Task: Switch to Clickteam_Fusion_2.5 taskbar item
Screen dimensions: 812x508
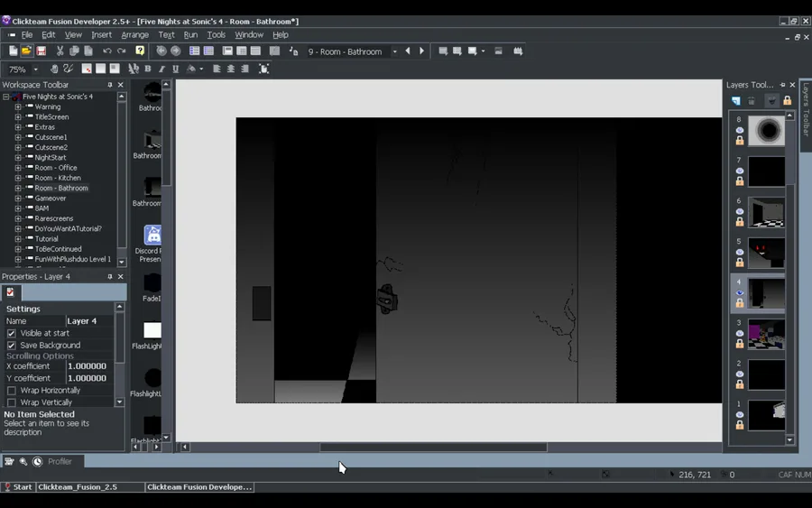Action: pyautogui.click(x=90, y=486)
